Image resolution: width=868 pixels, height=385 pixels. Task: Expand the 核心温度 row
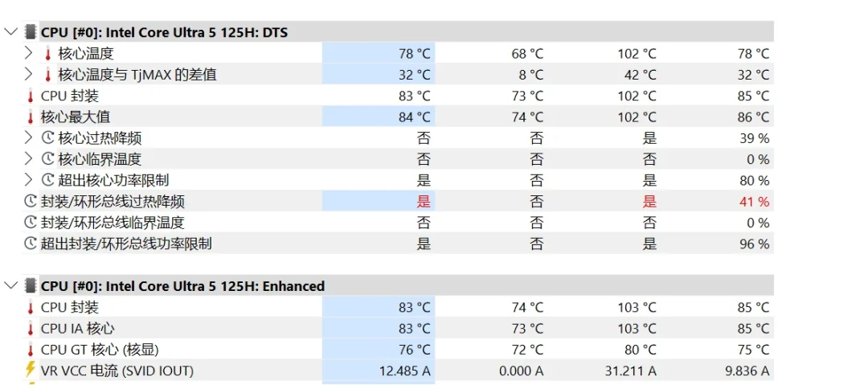point(29,54)
